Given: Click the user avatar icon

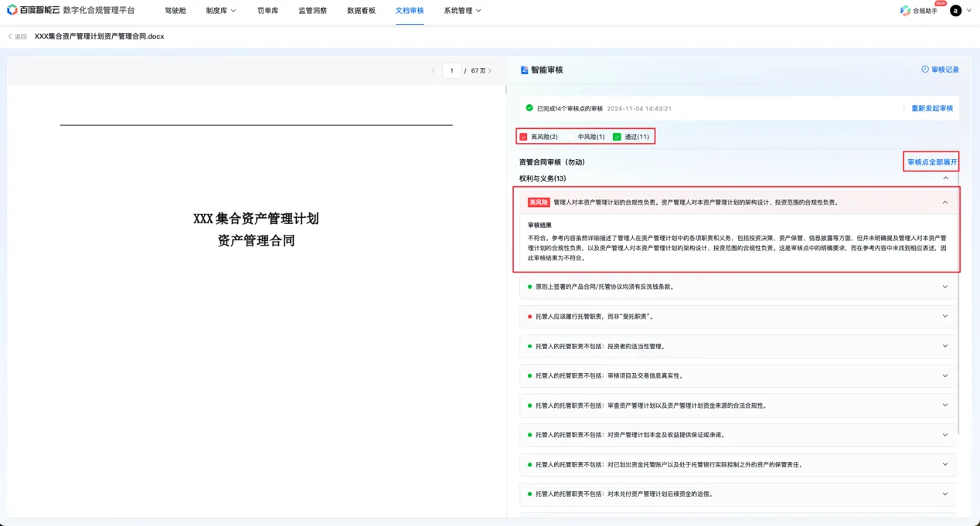Looking at the screenshot, I should [x=956, y=11].
